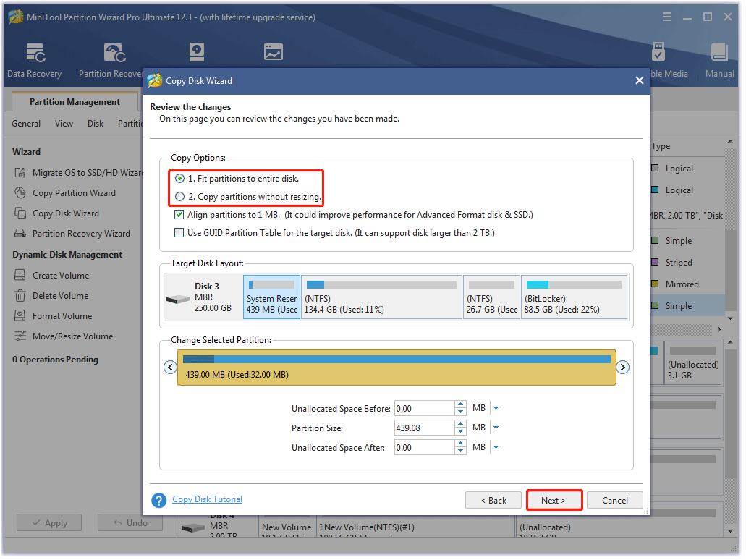746x560 pixels.
Task: Click Disk 3 drive icon in layout
Action: [x=178, y=300]
